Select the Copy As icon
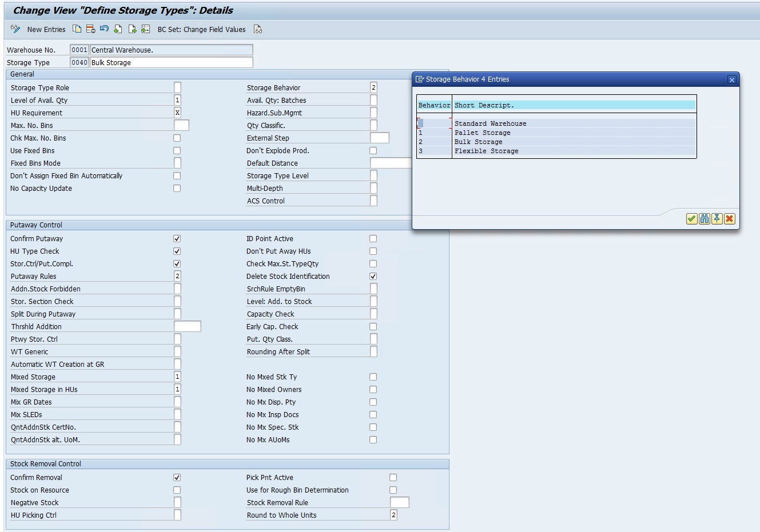Image resolution: width=760 pixels, height=532 pixels. coord(77,29)
